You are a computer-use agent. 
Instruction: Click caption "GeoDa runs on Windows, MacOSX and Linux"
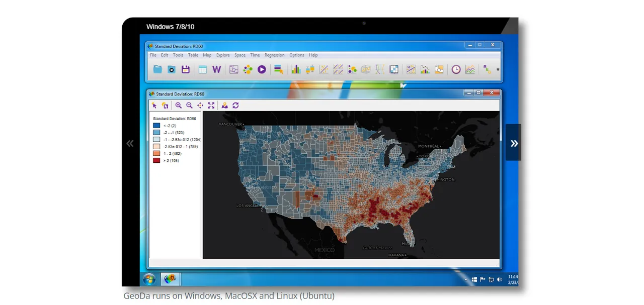point(210,295)
